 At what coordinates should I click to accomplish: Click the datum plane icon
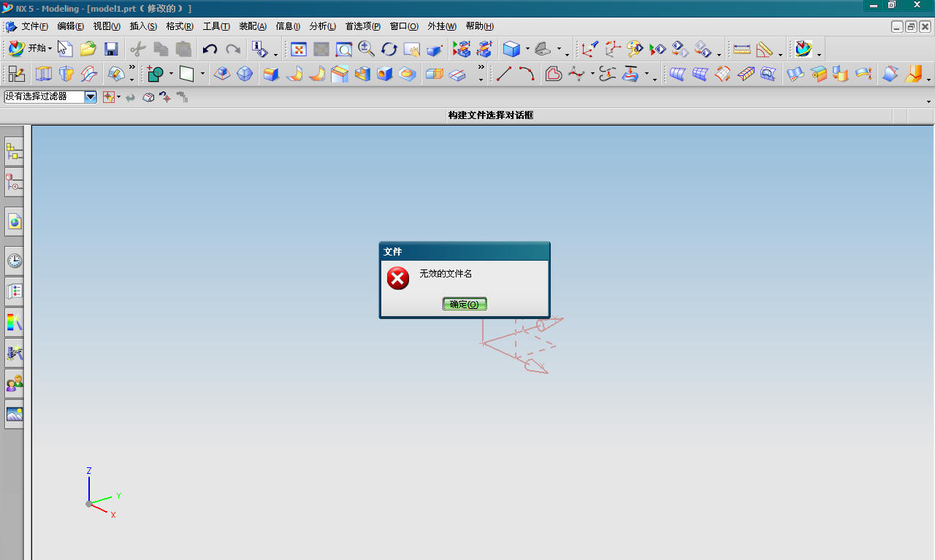[x=187, y=74]
